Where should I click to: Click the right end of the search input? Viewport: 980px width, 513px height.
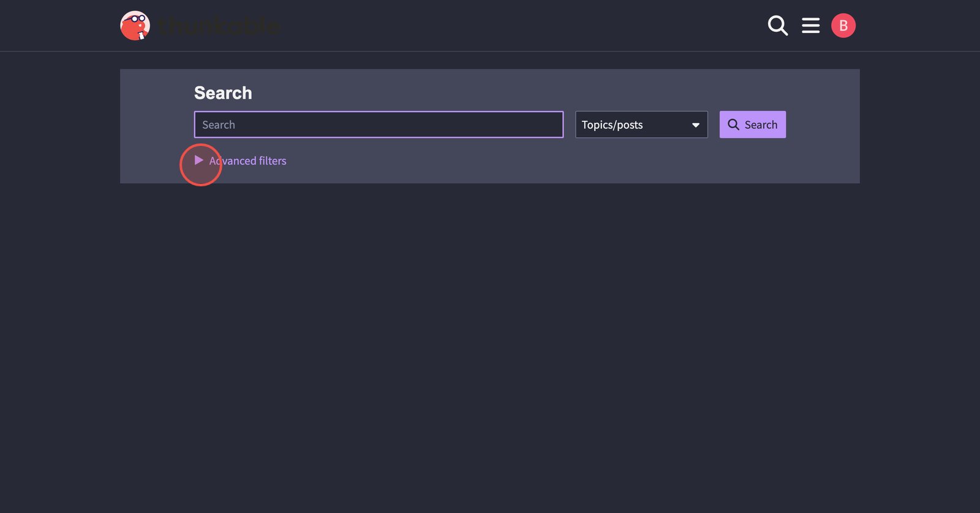548,124
